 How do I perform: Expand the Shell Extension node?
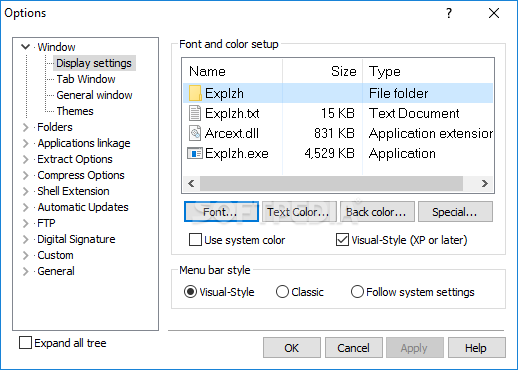pos(26,191)
